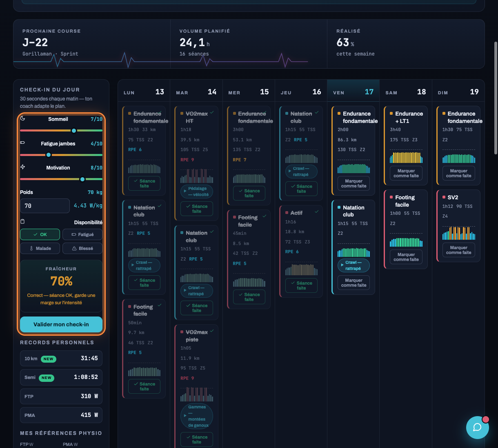Screen dimensions: 498x448
Task: Mark Sunday SV2 session as done
Action: (x=459, y=250)
